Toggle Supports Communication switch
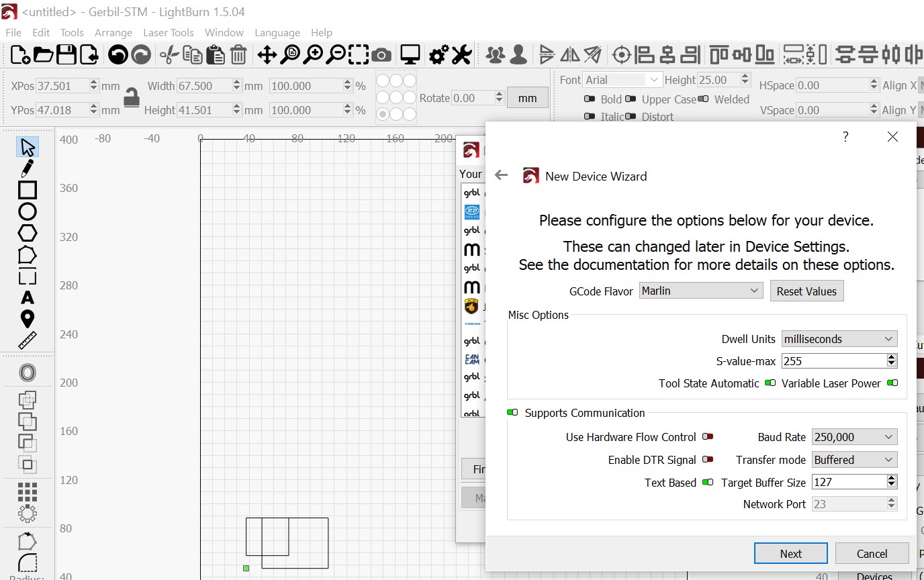Image resolution: width=924 pixels, height=580 pixels. (x=512, y=412)
